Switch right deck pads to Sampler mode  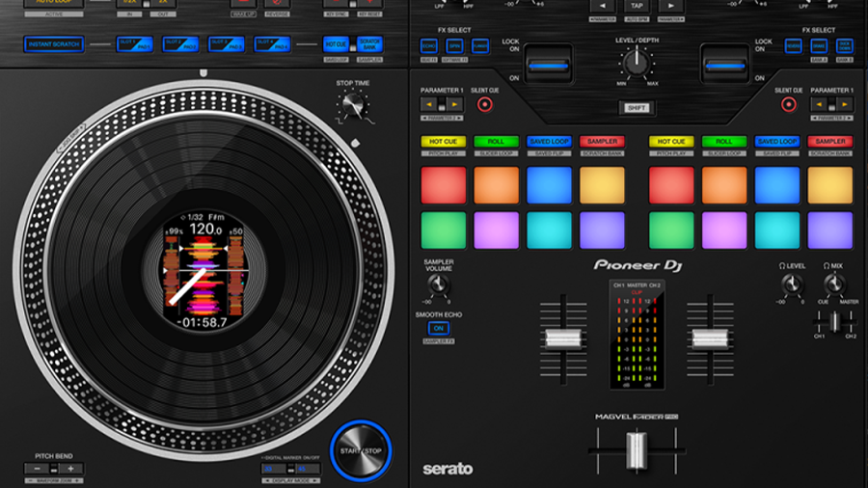[x=830, y=142]
